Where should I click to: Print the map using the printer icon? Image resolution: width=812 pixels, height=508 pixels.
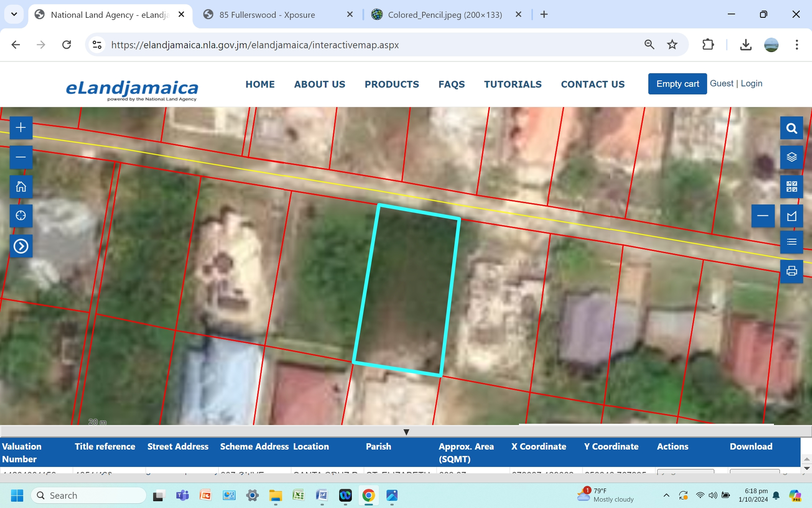tap(791, 271)
